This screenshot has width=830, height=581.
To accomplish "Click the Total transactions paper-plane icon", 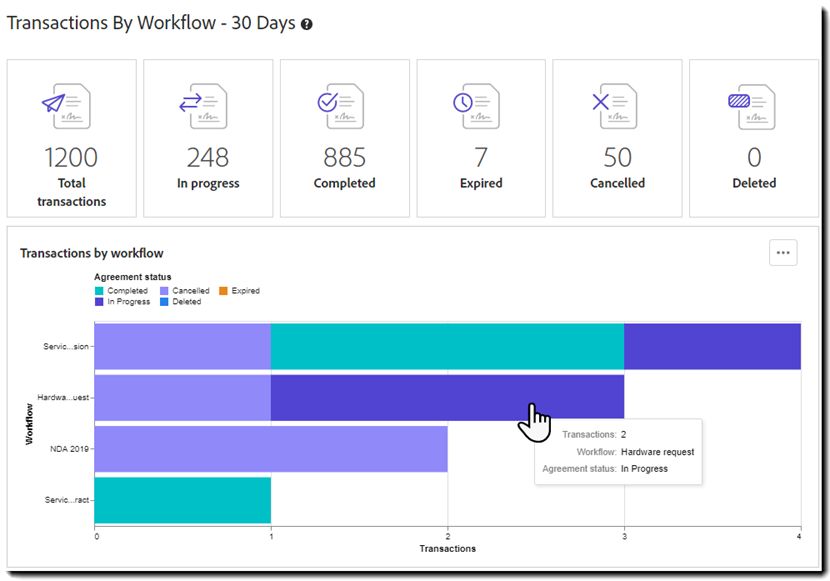I will coord(67,106).
